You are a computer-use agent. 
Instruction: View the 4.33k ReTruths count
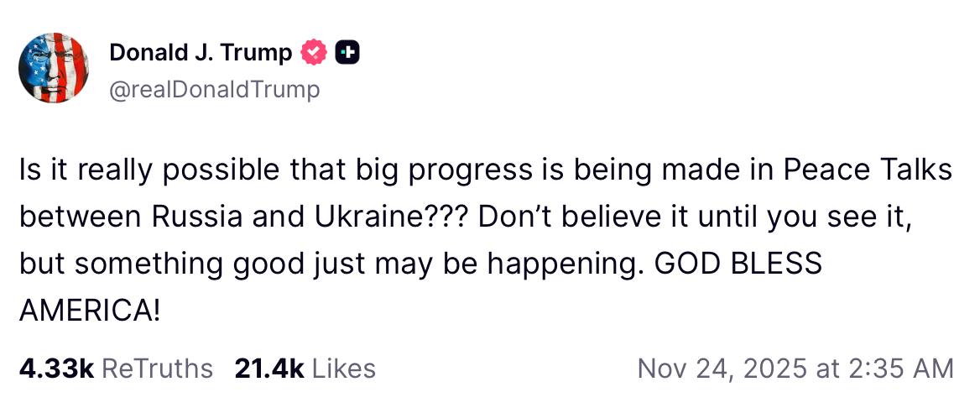55,368
